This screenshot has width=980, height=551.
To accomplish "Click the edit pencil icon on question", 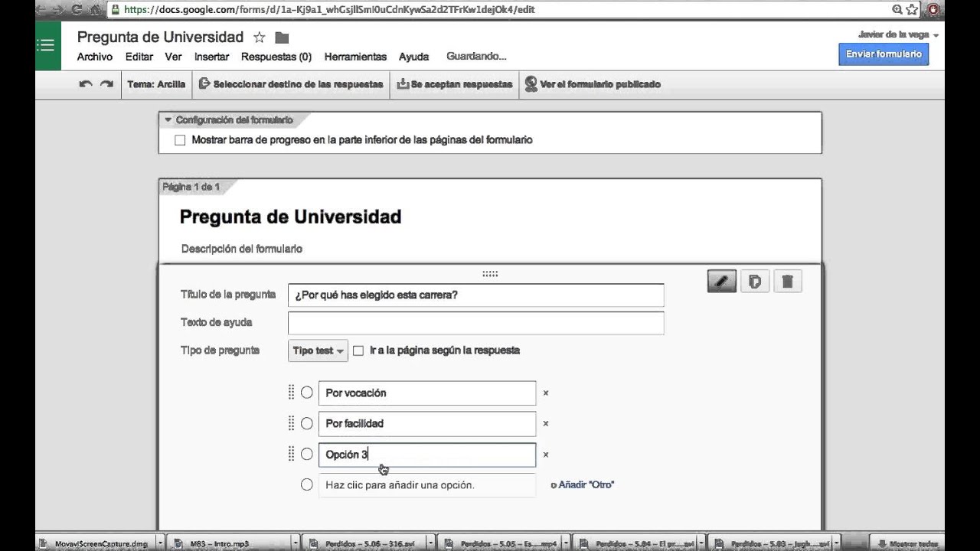I will [722, 282].
